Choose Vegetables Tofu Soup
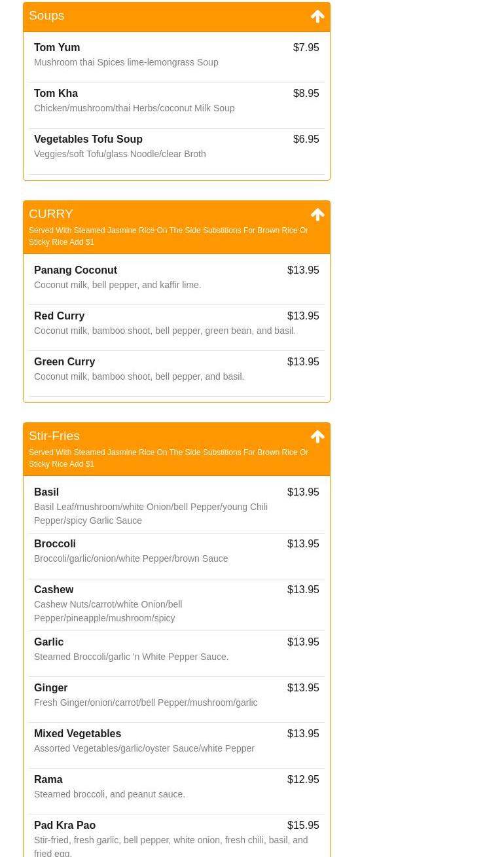 click(x=88, y=139)
